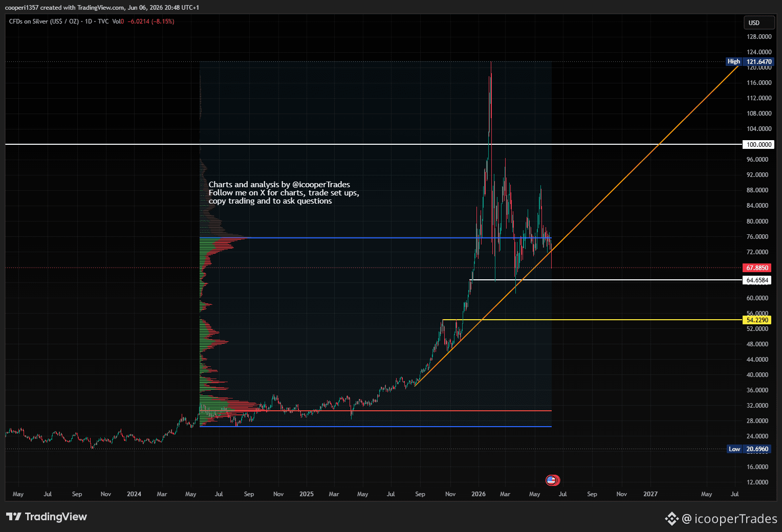Click the CFDs on Silver symbol title
This screenshot has height=532, width=782.
click(x=44, y=21)
